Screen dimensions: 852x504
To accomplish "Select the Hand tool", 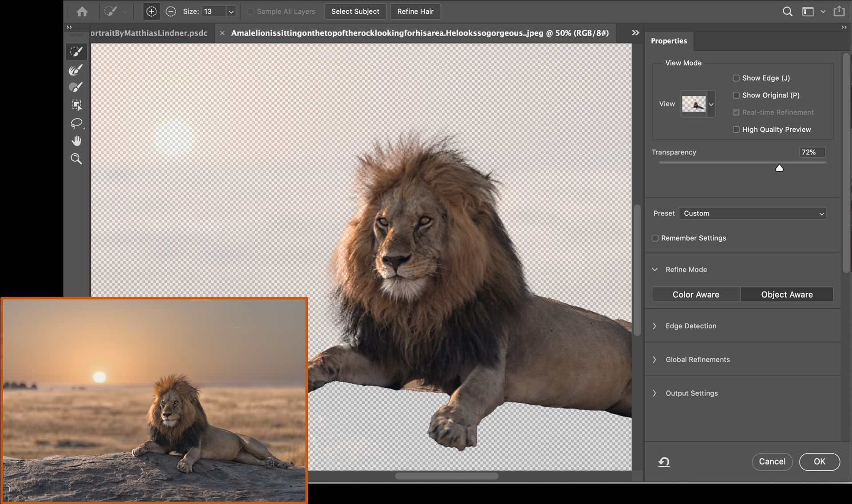I will [76, 141].
